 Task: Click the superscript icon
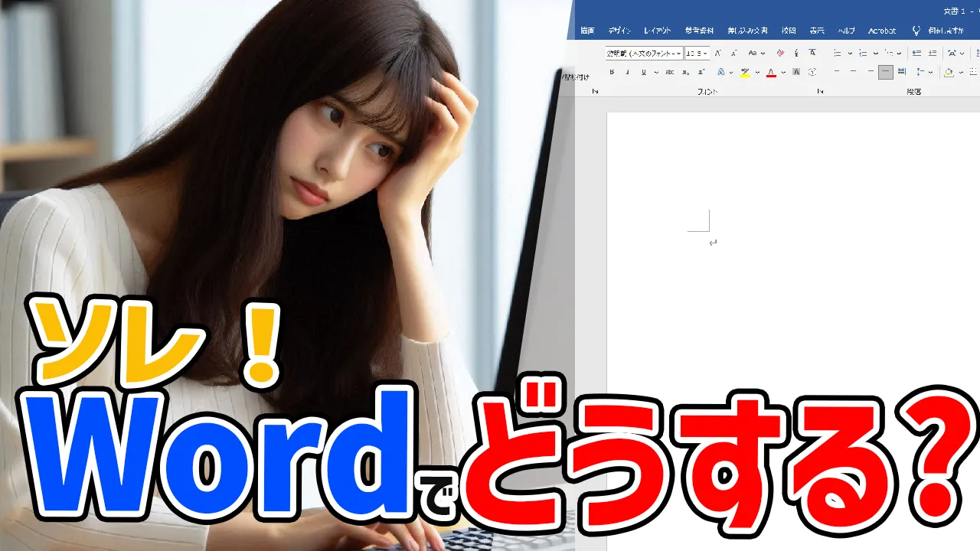pyautogui.click(x=701, y=72)
